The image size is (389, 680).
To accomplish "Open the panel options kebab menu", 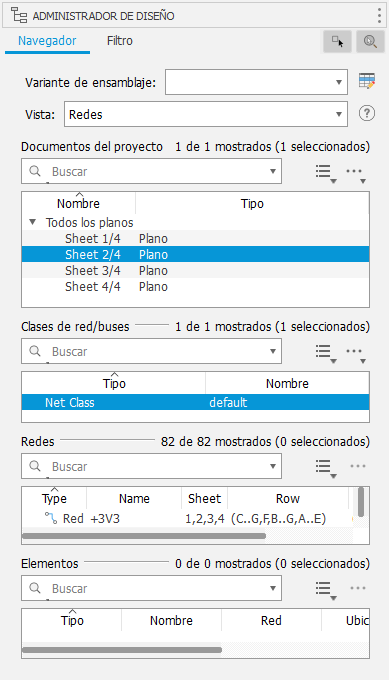I will click(x=379, y=16).
